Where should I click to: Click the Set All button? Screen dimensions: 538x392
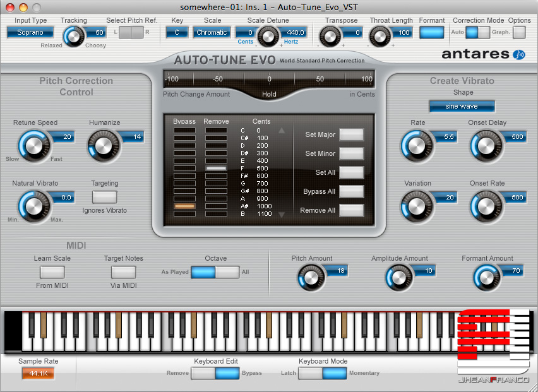click(352, 172)
